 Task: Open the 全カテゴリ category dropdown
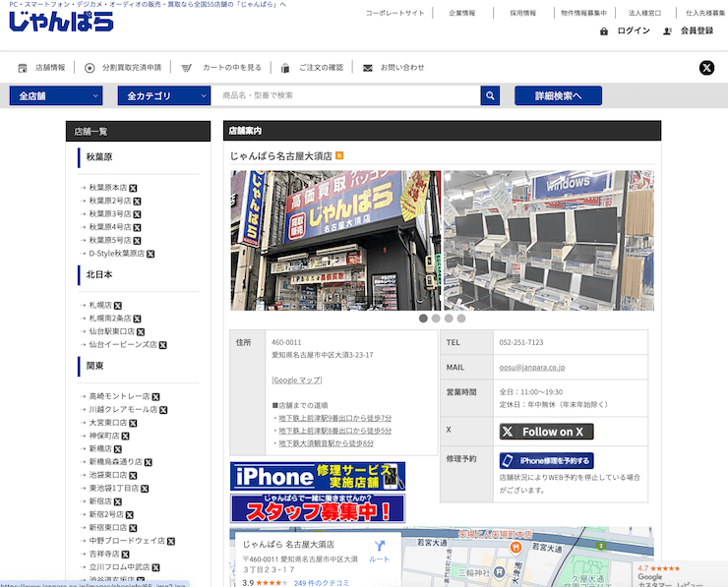pyautogui.click(x=164, y=95)
